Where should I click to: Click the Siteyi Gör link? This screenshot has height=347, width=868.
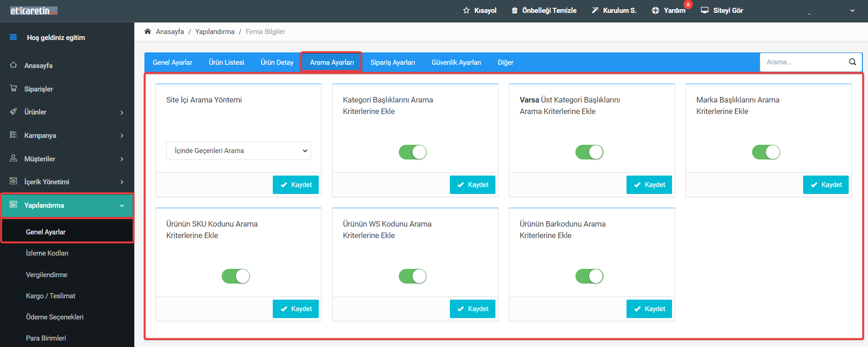coord(728,10)
